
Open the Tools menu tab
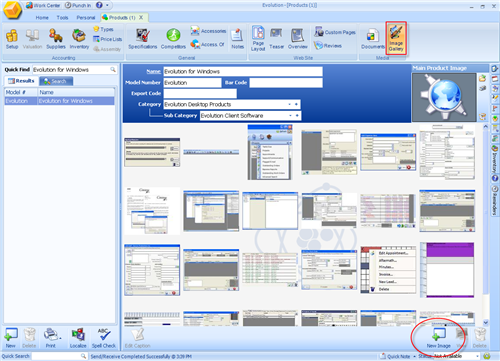[62, 17]
